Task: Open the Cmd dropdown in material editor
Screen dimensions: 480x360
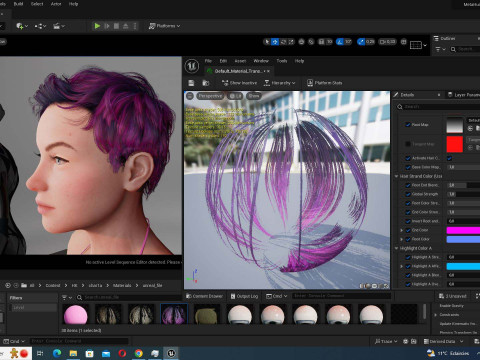Action: [x=277, y=296]
